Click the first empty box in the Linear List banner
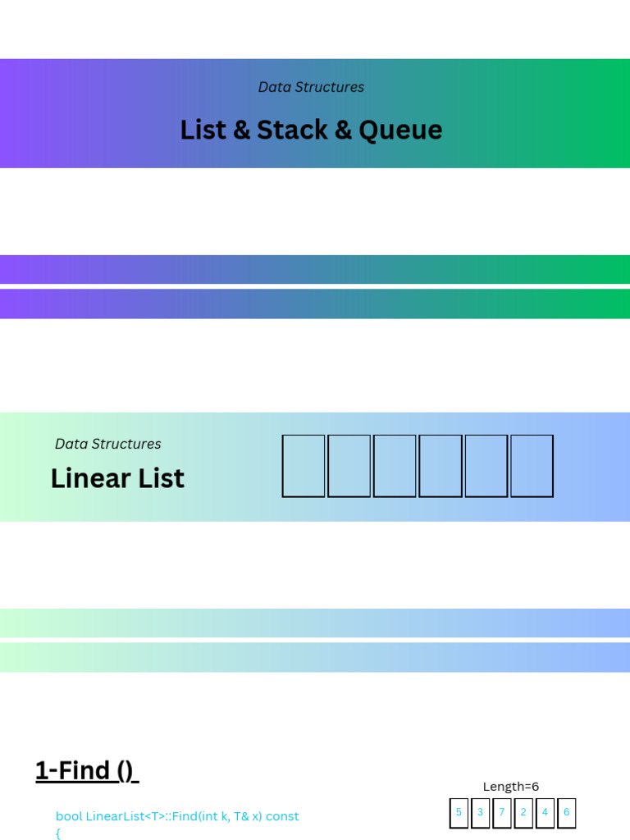 point(304,466)
